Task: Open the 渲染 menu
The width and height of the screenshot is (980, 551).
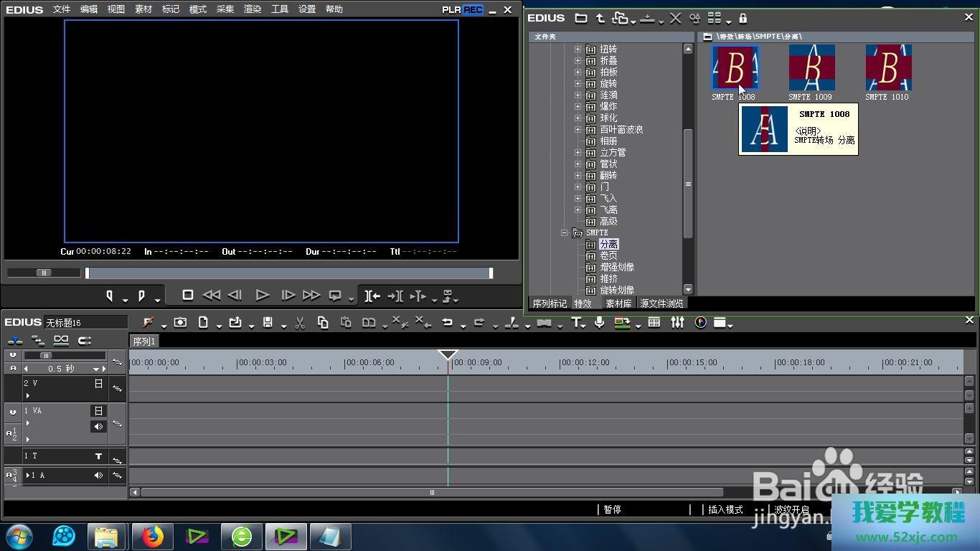Action: pyautogui.click(x=253, y=9)
